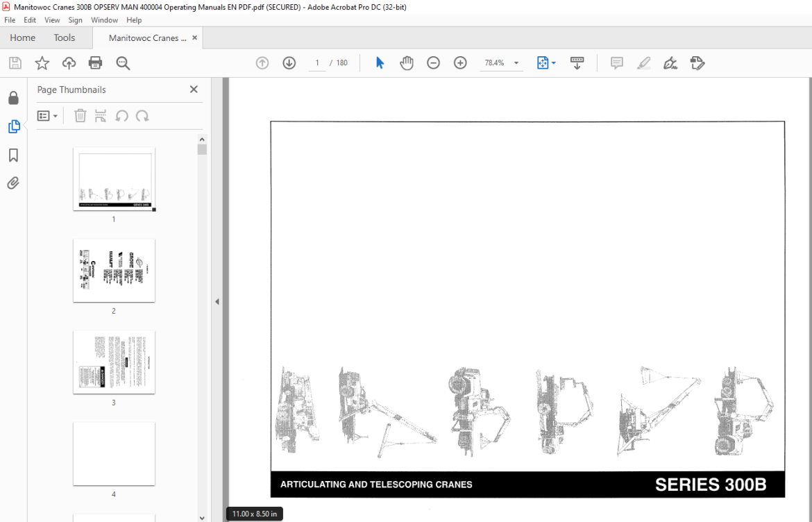Switch to the Tools tab

click(x=65, y=37)
